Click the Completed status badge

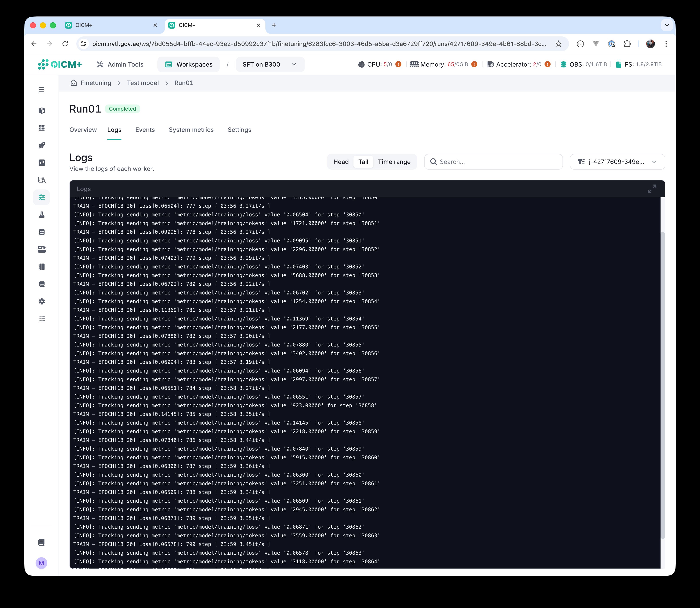(x=123, y=109)
